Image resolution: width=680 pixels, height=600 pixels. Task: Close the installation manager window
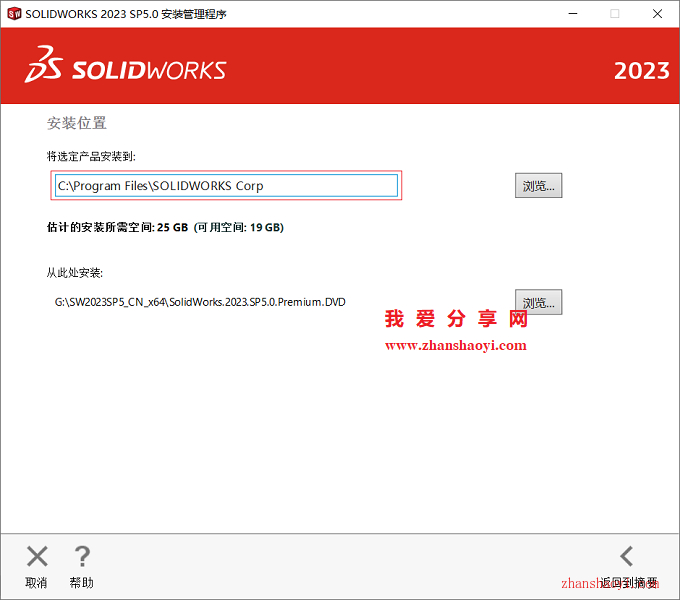[x=657, y=14]
